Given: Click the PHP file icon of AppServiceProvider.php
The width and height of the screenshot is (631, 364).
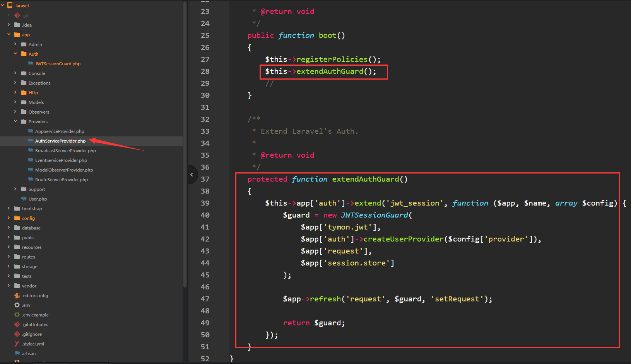Looking at the screenshot, I should click(x=30, y=131).
